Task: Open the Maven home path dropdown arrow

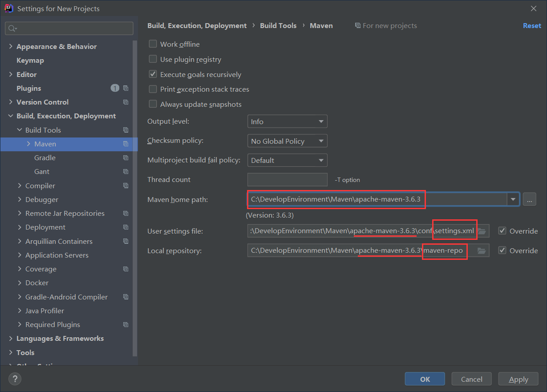Action: coord(513,199)
